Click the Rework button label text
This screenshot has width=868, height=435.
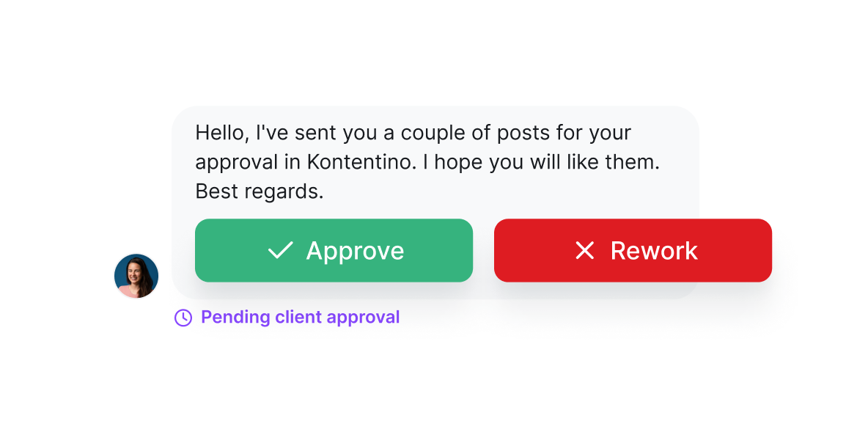point(654,250)
